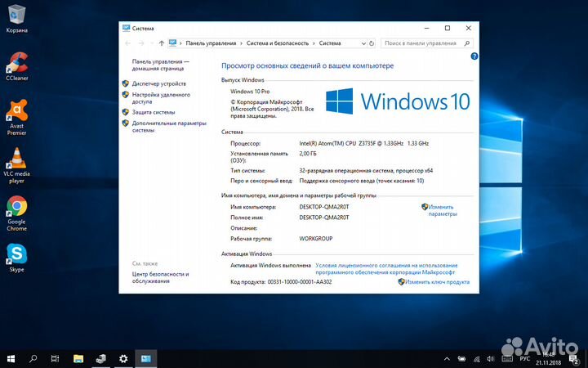Screen dimensions: 588x368
Task: Open the volume speaker tray icon
Action: click(x=491, y=359)
